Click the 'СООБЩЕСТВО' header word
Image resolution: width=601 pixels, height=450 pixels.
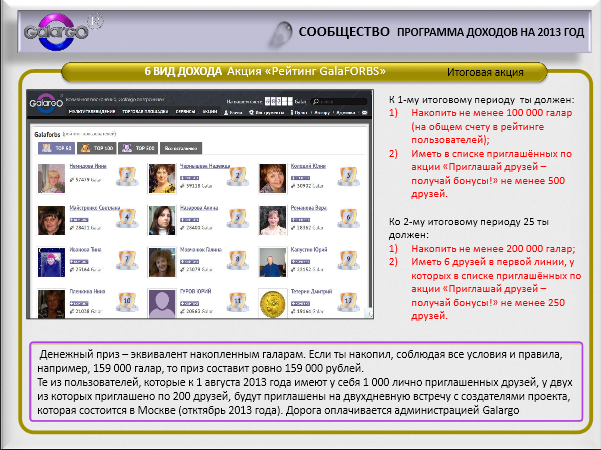[344, 32]
